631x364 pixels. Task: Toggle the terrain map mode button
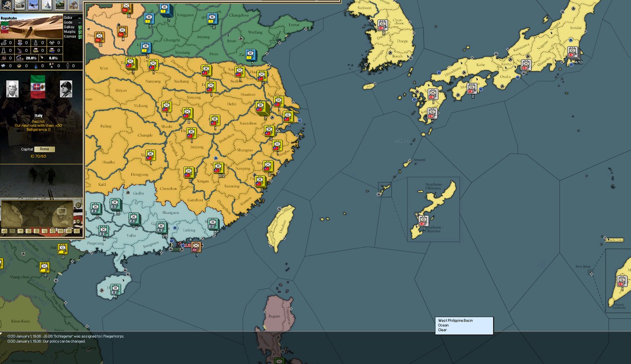point(5,231)
